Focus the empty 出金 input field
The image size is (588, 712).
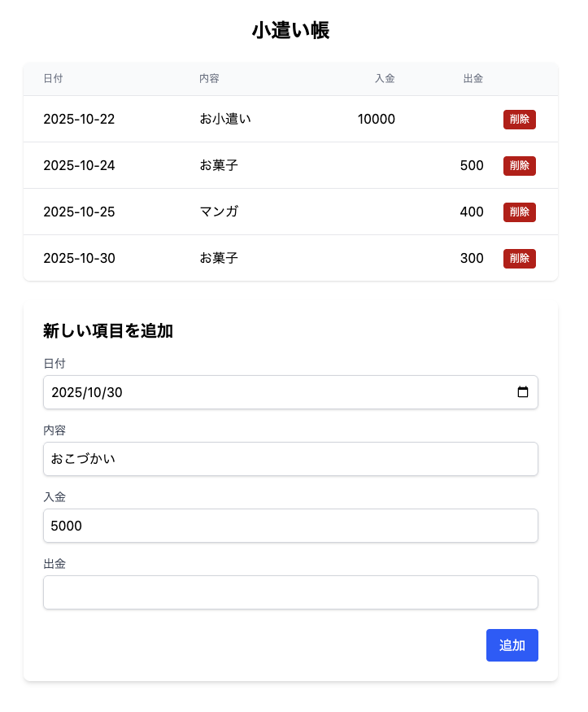point(290,592)
